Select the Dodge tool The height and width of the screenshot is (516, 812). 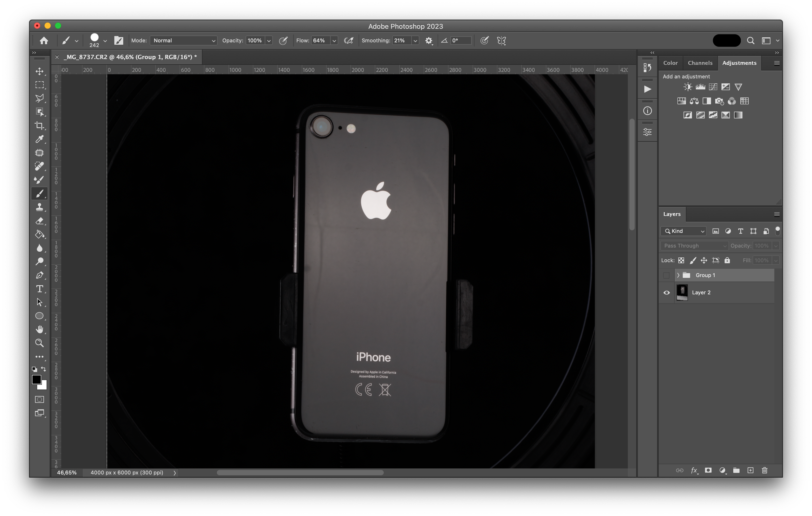tap(39, 261)
